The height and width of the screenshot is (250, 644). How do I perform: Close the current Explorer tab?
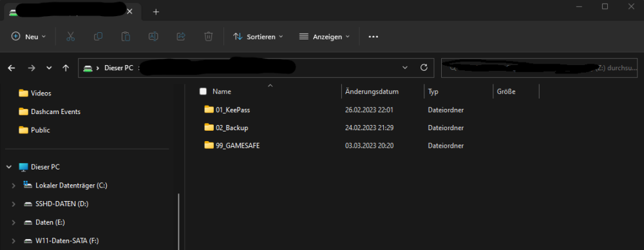pos(130,12)
